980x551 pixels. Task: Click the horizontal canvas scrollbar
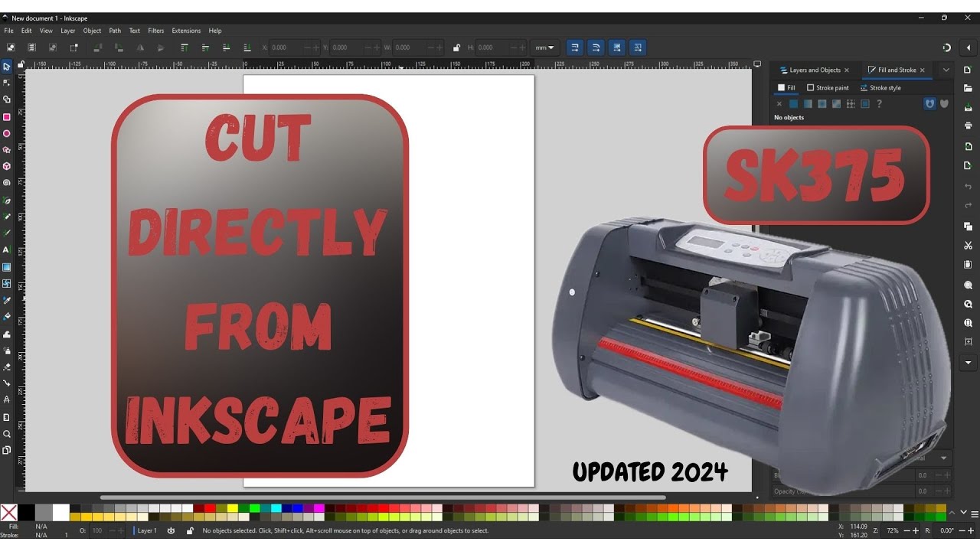(383, 497)
